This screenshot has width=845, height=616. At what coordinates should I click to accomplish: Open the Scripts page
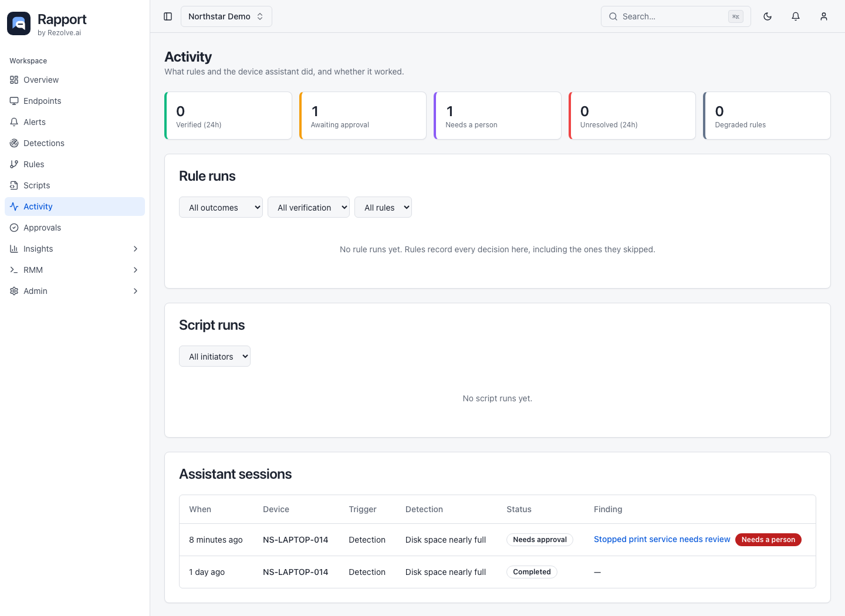pos(75,185)
